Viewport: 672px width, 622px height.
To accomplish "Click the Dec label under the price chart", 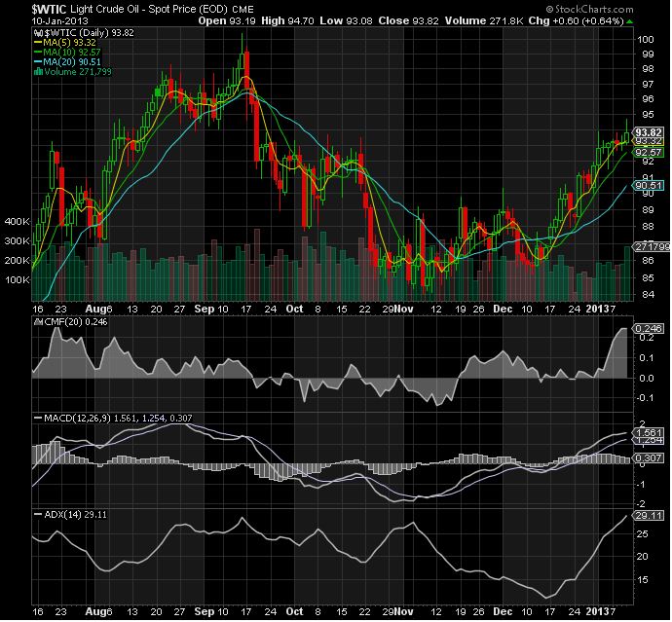I will pos(503,309).
